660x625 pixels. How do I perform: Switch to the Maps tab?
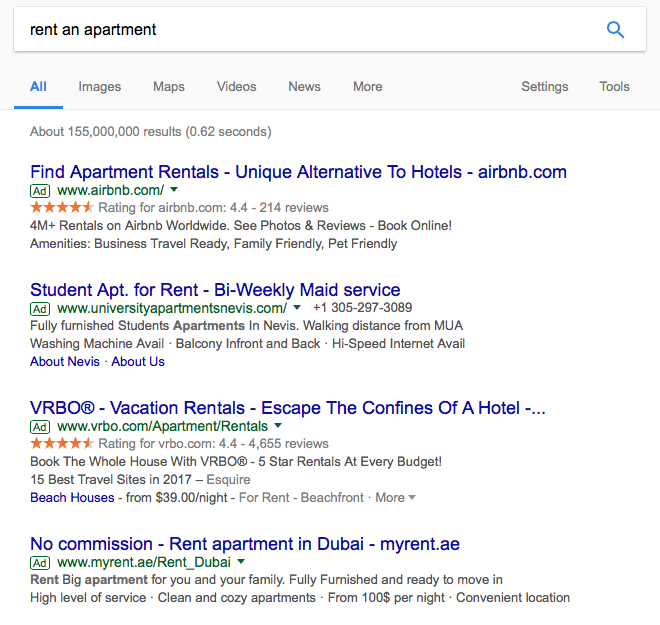(169, 87)
